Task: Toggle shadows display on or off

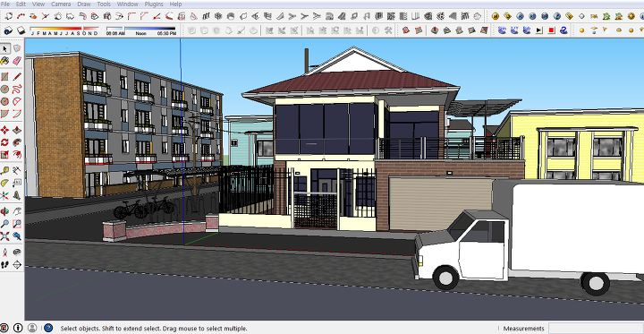Action: (x=21, y=30)
